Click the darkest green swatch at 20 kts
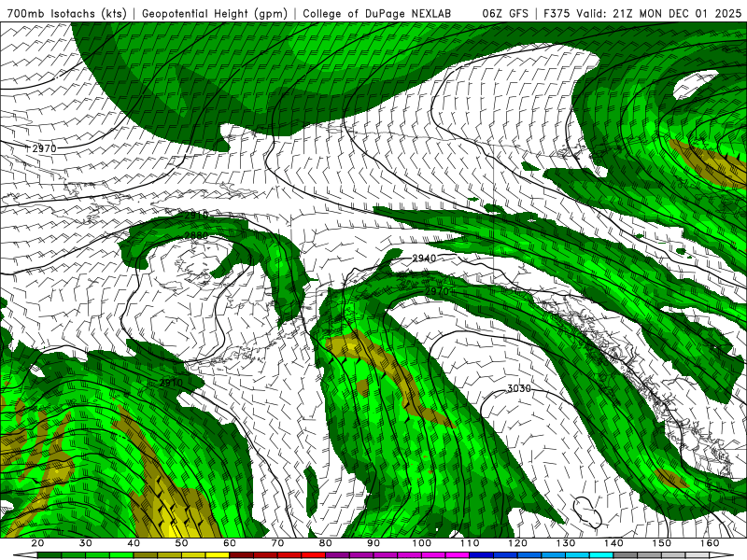The width and height of the screenshot is (747, 560). (x=49, y=555)
